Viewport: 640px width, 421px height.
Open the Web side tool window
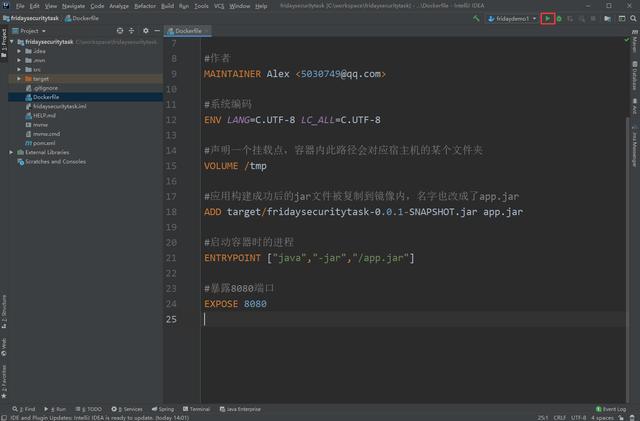[x=4, y=347]
